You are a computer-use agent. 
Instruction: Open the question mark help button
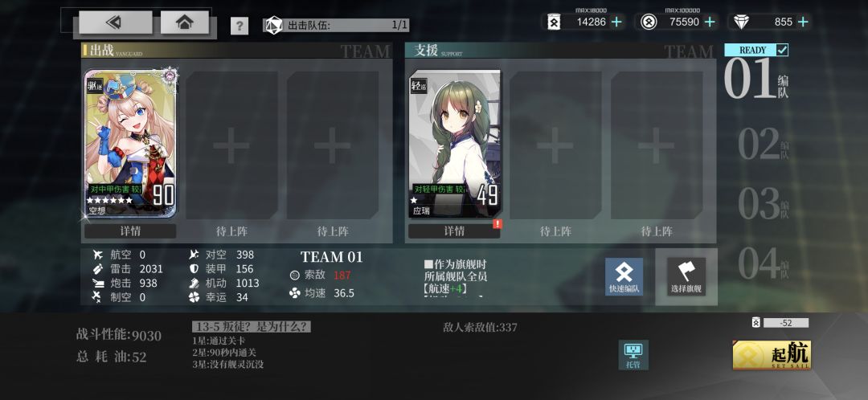click(x=240, y=26)
